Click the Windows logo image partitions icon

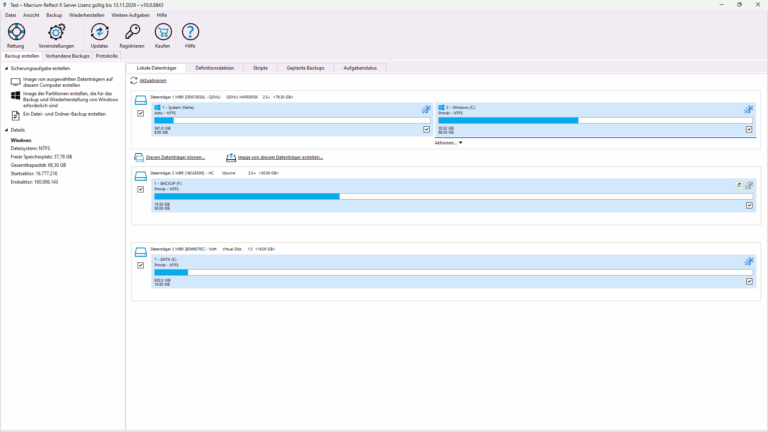click(16, 96)
